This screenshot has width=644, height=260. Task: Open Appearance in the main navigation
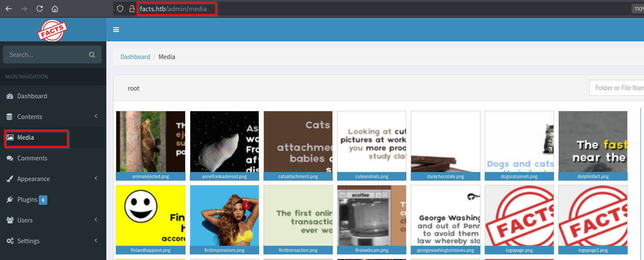pyautogui.click(x=53, y=179)
